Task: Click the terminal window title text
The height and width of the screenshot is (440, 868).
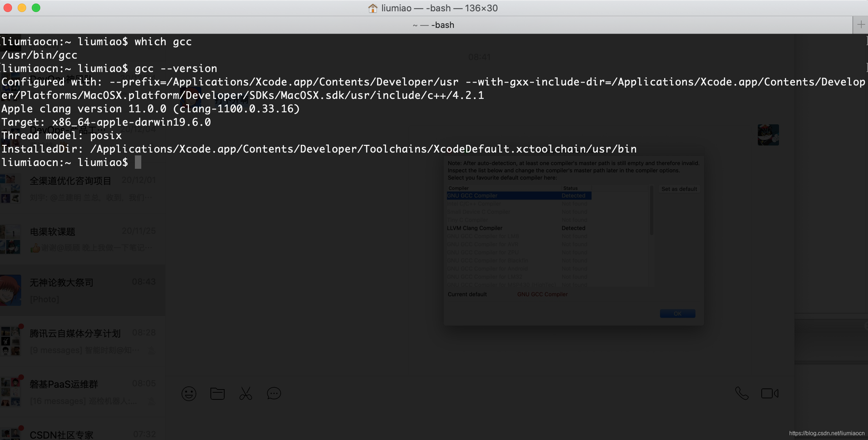Action: pyautogui.click(x=439, y=8)
